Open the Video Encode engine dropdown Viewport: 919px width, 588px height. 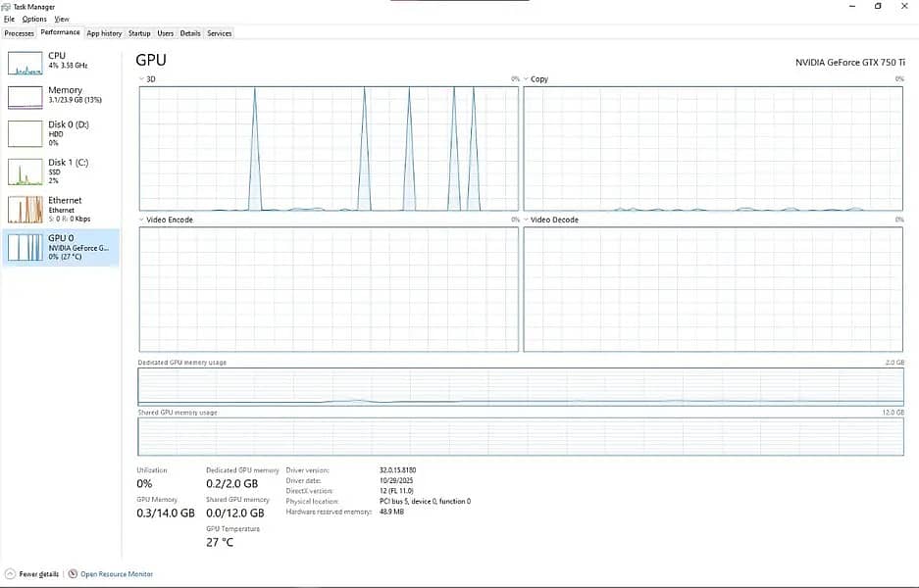point(141,220)
